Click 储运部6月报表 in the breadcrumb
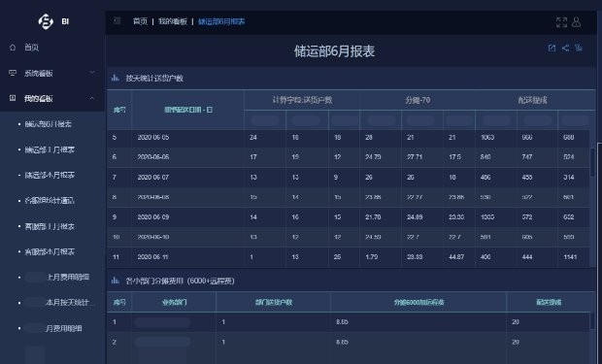The height and width of the screenshot is (364, 602). (x=221, y=21)
